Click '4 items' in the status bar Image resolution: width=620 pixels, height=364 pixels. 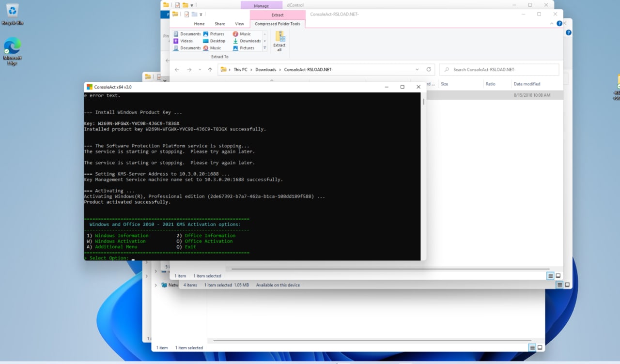point(190,285)
